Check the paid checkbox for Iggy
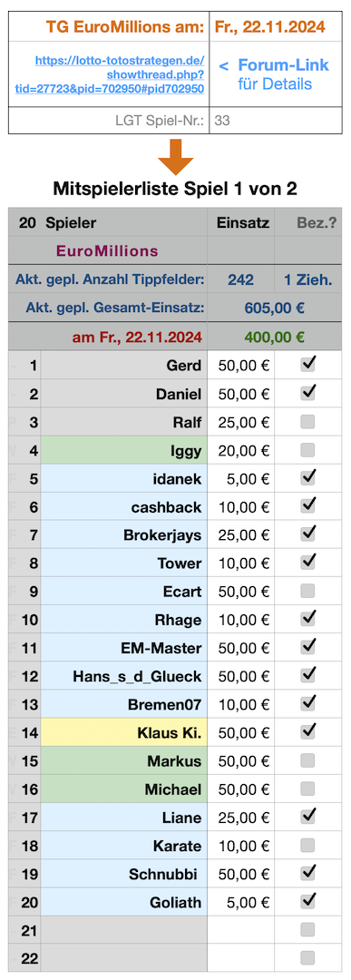 (x=307, y=450)
